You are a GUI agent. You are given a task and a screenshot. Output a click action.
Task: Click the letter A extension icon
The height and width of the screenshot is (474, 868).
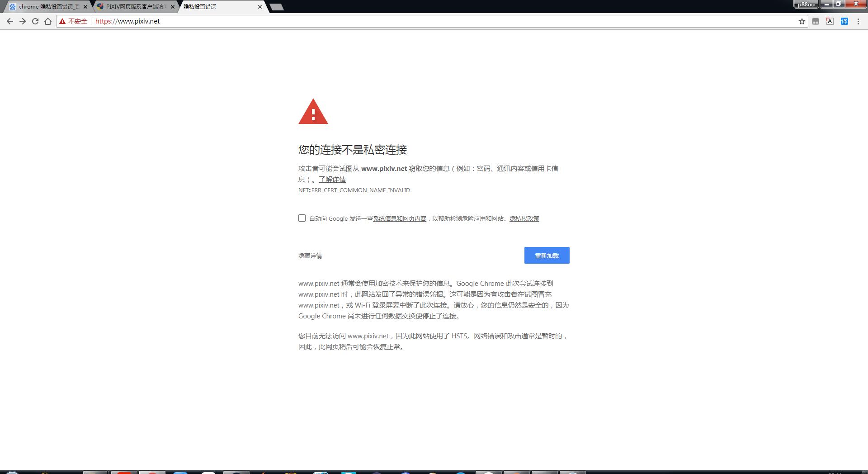coord(830,21)
